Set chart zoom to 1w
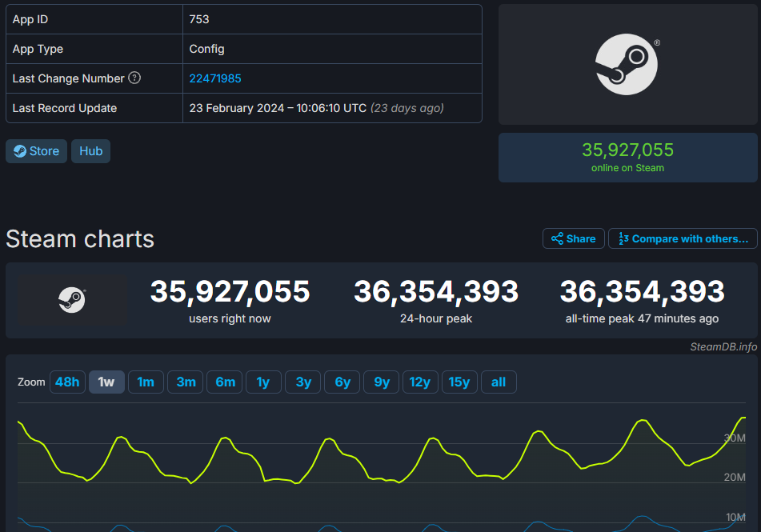Screen dimensions: 761x532 (106, 382)
